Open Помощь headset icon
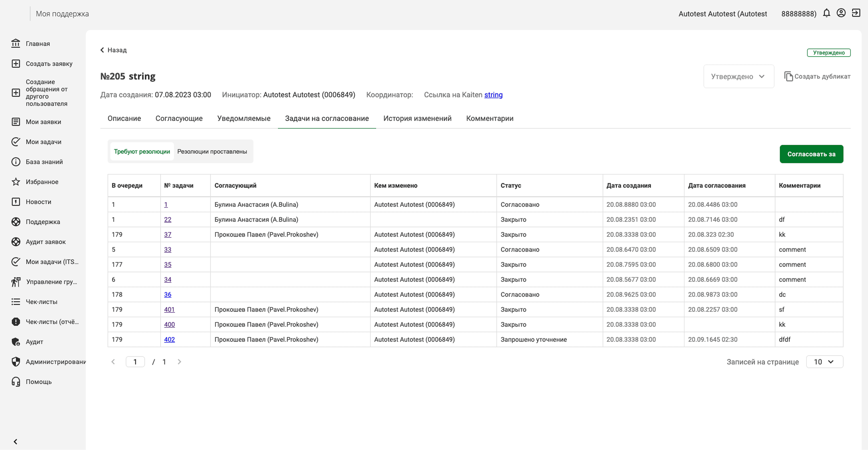Image resolution: width=868 pixels, height=450 pixels. [16, 382]
